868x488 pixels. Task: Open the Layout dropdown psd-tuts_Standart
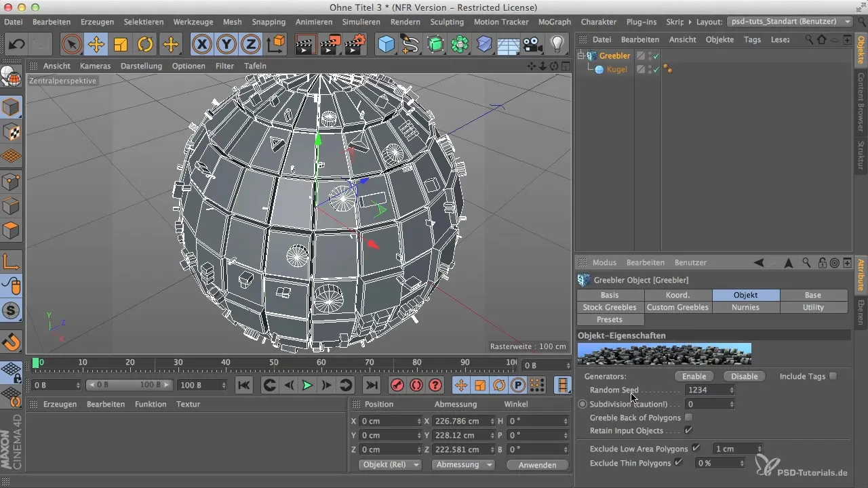coord(790,22)
